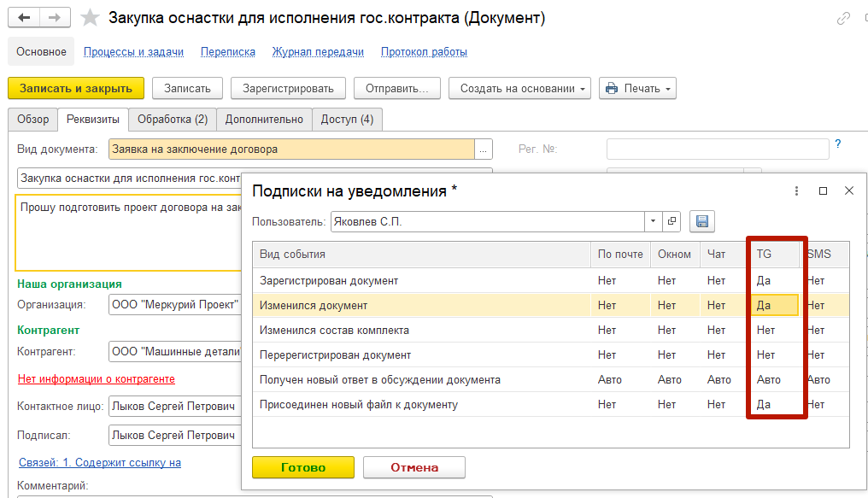Click TG value Да for Изменился документ
The image size is (868, 498).
pos(774,306)
